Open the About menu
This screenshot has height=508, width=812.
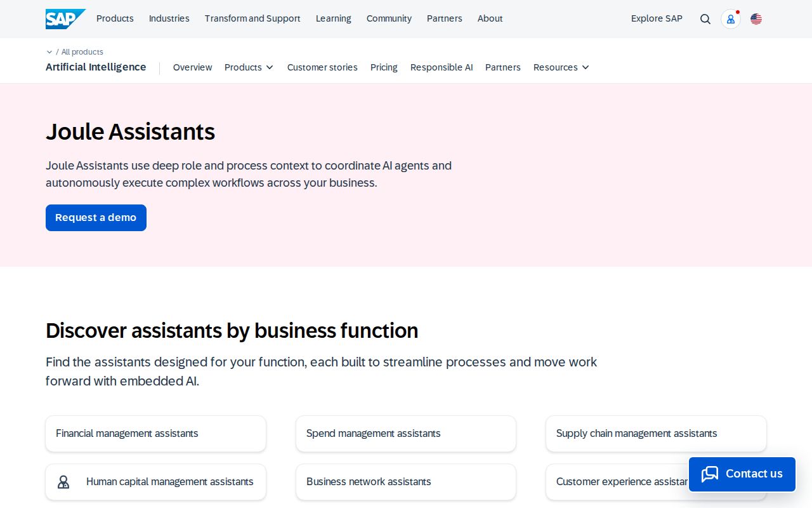click(490, 18)
